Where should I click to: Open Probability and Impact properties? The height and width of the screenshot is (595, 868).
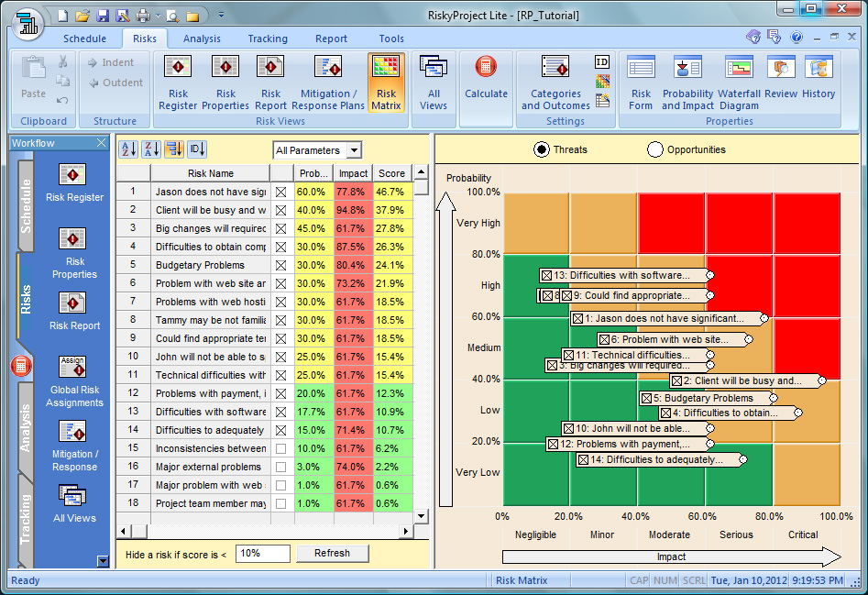pyautogui.click(x=687, y=83)
